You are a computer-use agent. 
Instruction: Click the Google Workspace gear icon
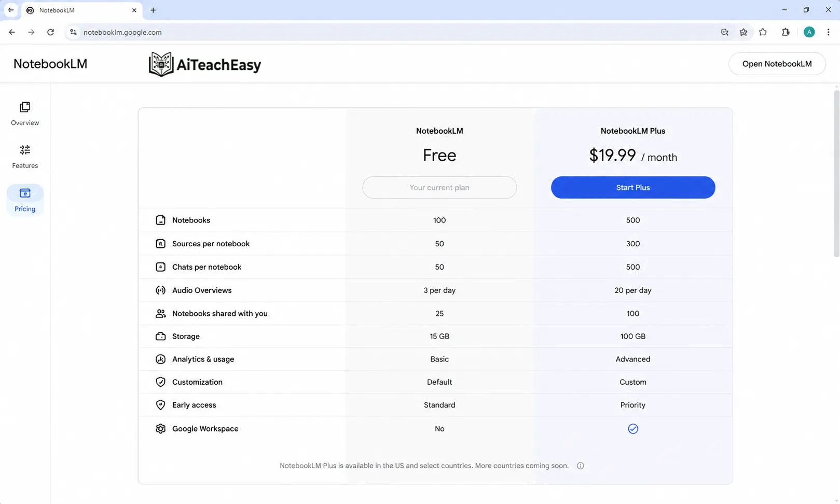(x=160, y=429)
